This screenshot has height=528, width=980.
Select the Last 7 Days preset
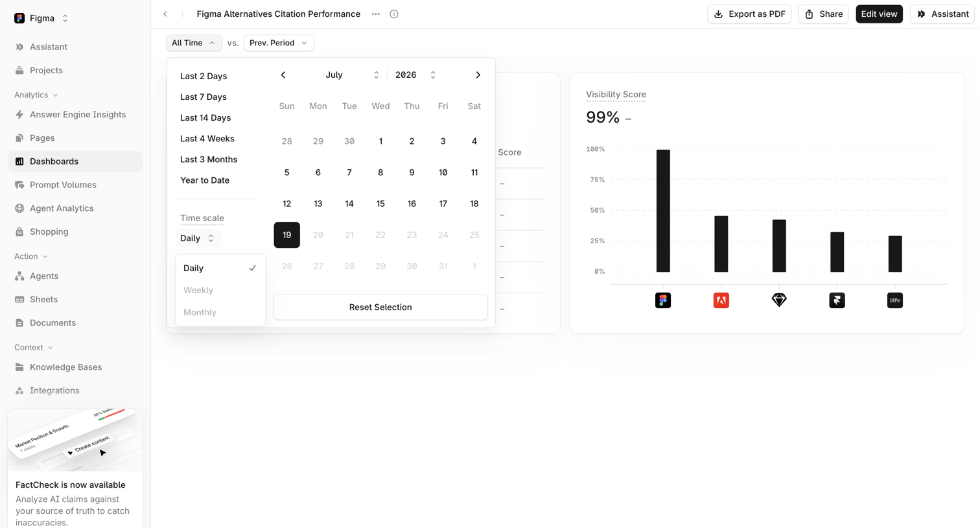point(204,97)
